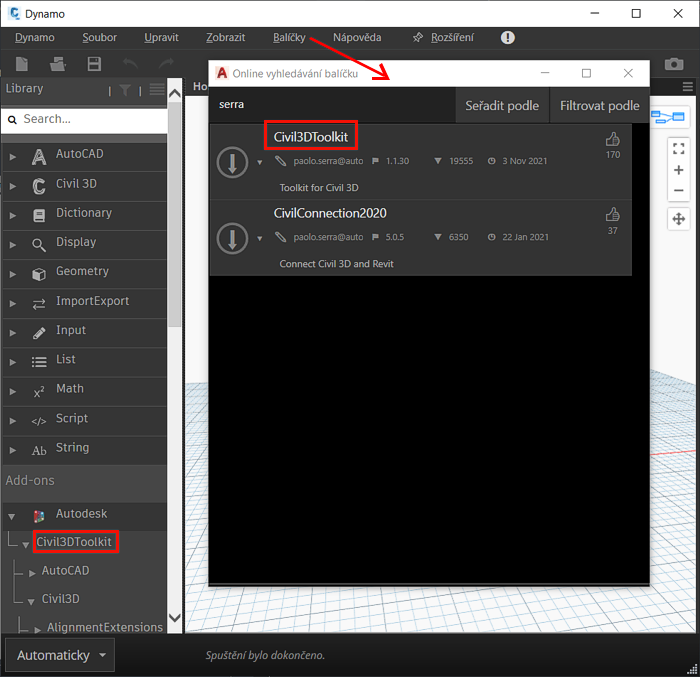Download CivilConnection2020 package arrow button
Viewport: 700px width, 677px height.
pos(232,238)
